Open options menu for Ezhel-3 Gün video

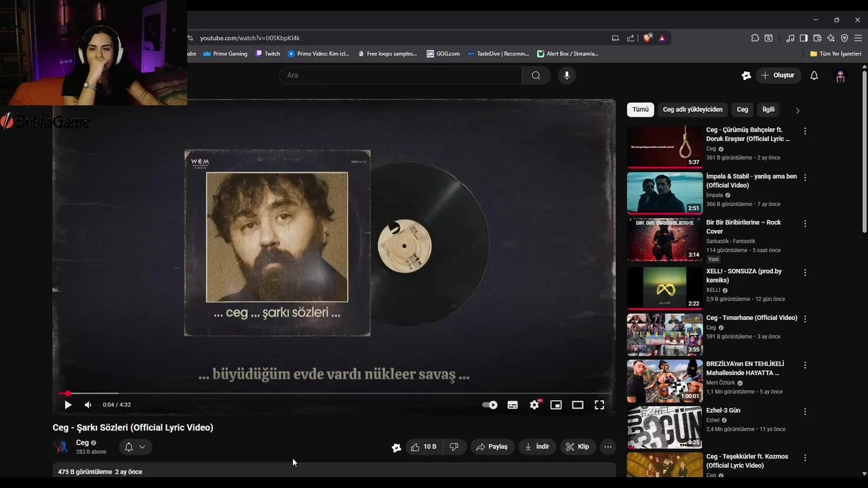pos(805,411)
